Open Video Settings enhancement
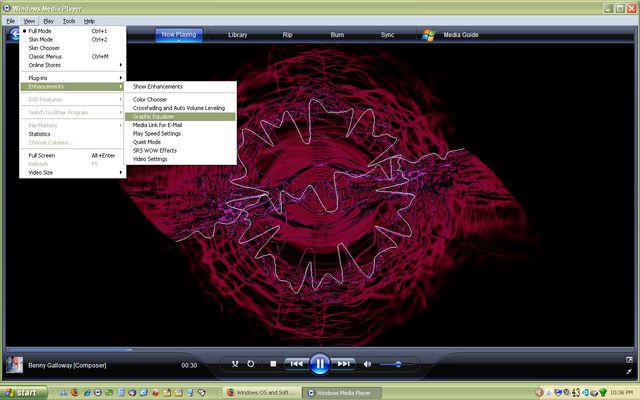640x400 pixels. pyautogui.click(x=180, y=159)
